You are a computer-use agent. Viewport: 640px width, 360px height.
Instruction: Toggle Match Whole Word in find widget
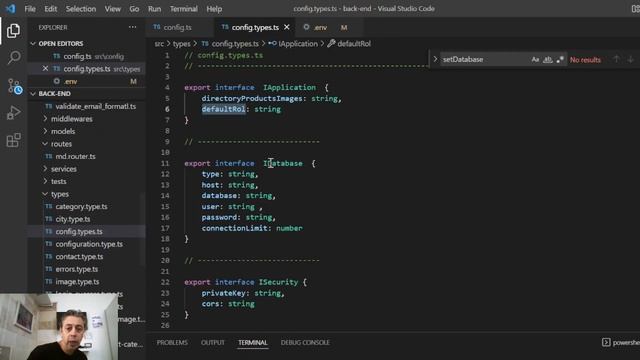click(548, 59)
